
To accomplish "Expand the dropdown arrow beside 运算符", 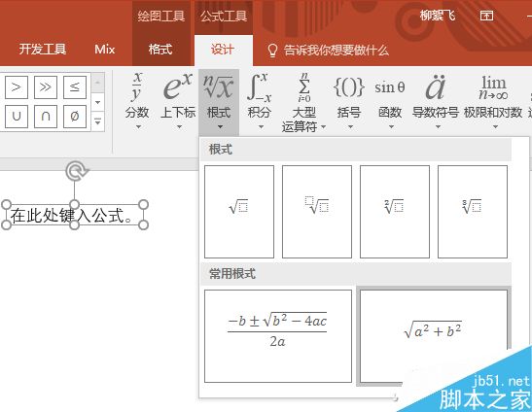I will click(323, 127).
